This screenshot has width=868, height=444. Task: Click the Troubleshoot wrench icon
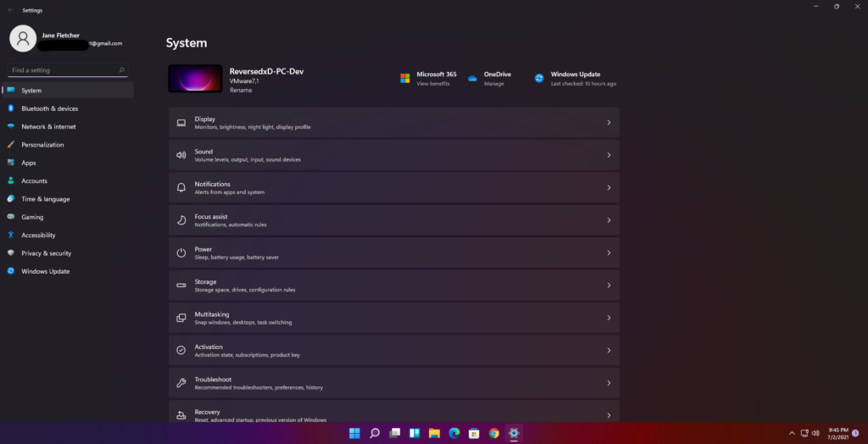[x=181, y=383]
